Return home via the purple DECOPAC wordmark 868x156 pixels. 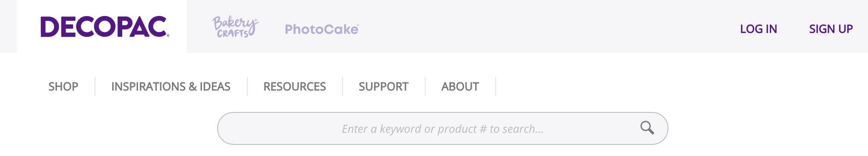[105, 27]
